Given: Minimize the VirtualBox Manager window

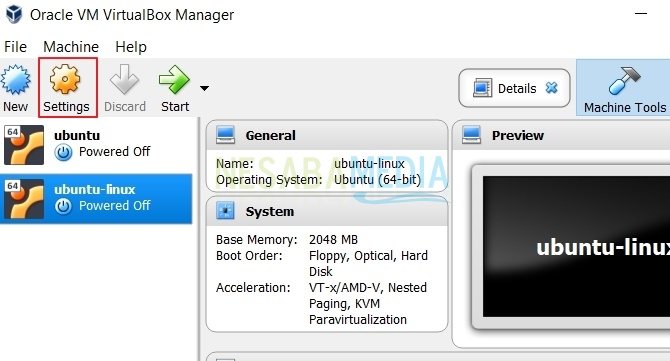Looking at the screenshot, I should [641, 14].
